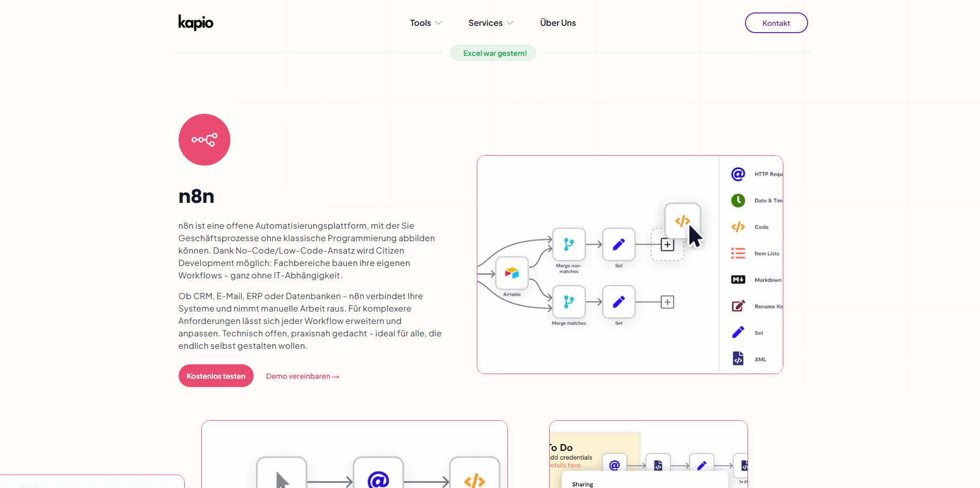This screenshot has width=980, height=488.
Task: Click the Excel war gestern! badge
Action: pyautogui.click(x=493, y=53)
